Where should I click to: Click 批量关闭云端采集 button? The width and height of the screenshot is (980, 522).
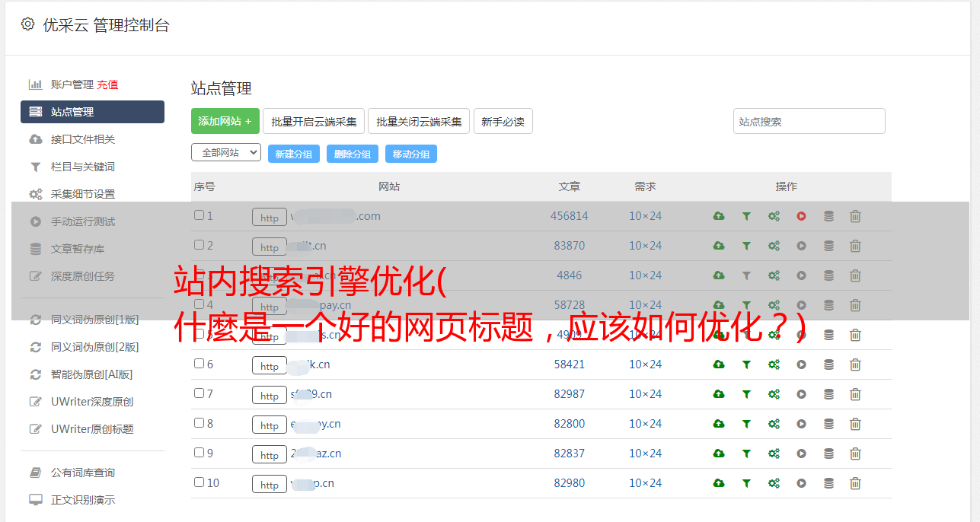click(419, 121)
